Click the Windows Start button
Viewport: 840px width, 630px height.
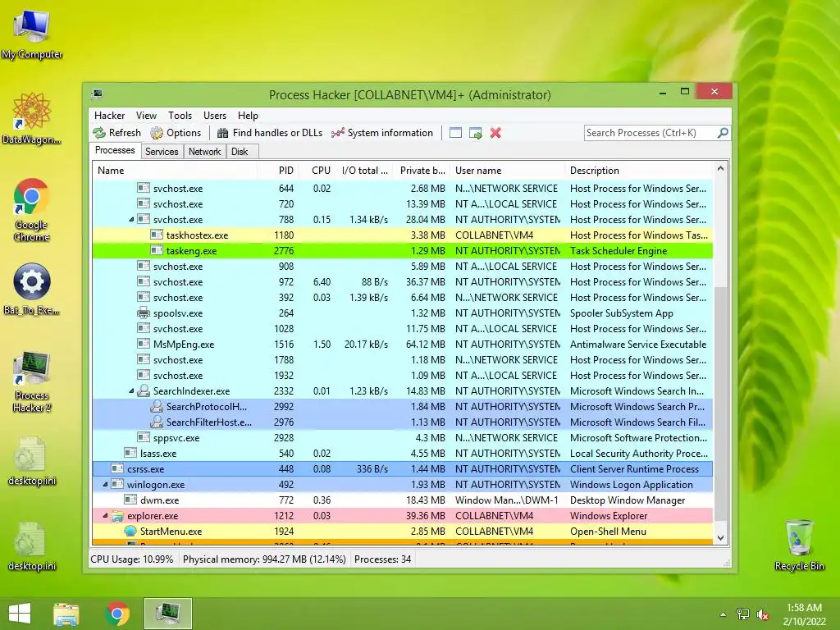(20, 614)
